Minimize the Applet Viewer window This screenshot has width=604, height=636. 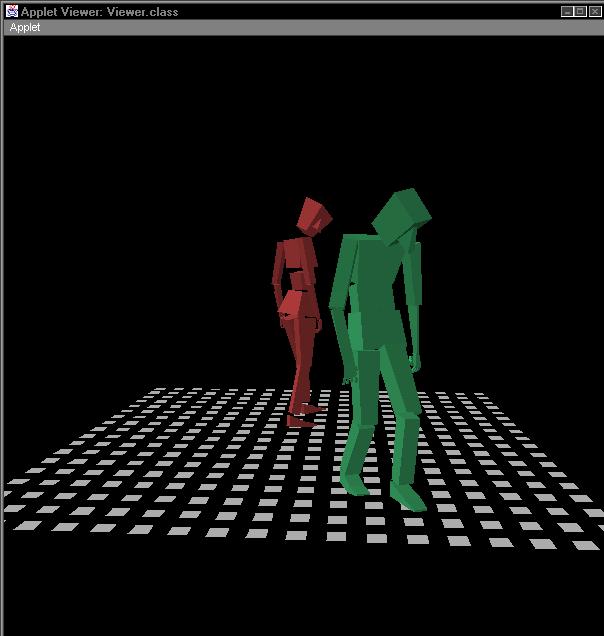[x=567, y=11]
